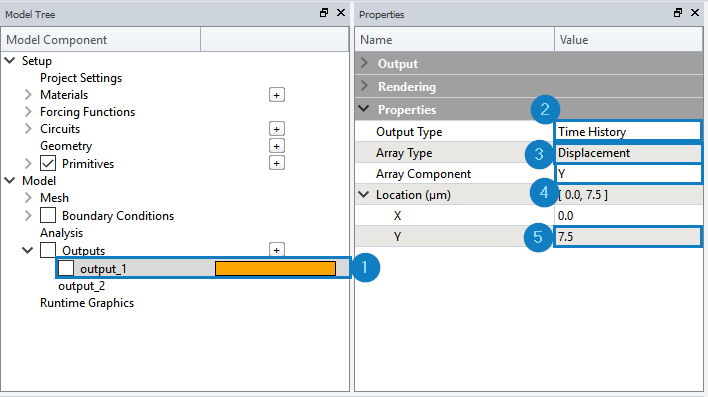Close the Properties panel
This screenshot has width=708, height=397.
click(695, 13)
